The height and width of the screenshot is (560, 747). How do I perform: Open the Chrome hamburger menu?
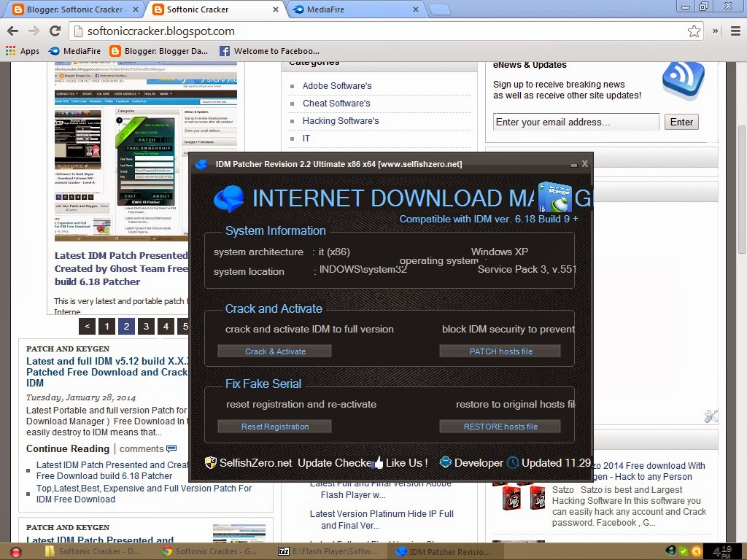(x=735, y=31)
